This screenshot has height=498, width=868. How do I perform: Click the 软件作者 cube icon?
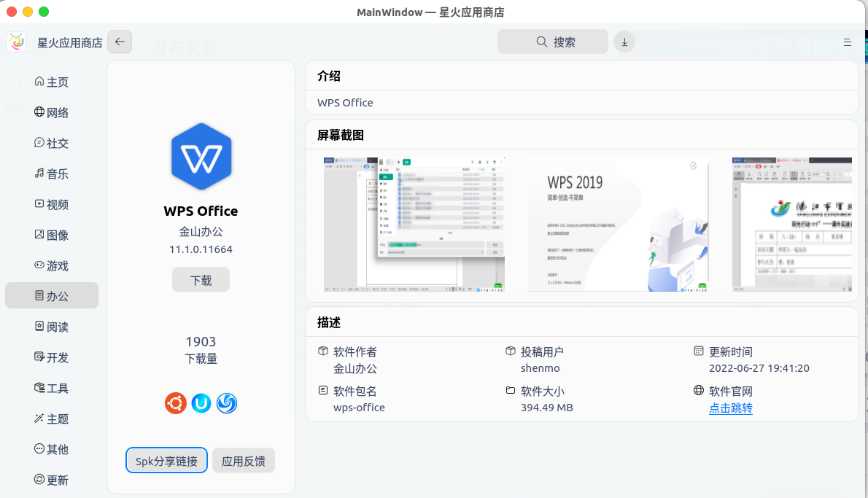pos(323,351)
